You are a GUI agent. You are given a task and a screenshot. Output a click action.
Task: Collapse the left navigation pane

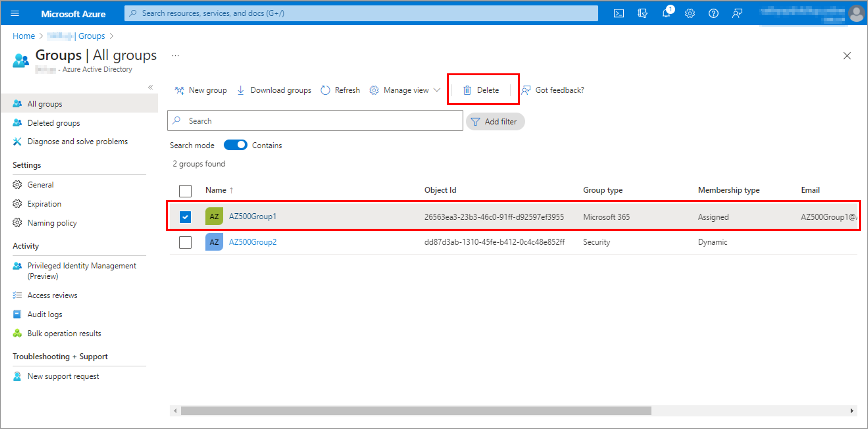point(151,87)
